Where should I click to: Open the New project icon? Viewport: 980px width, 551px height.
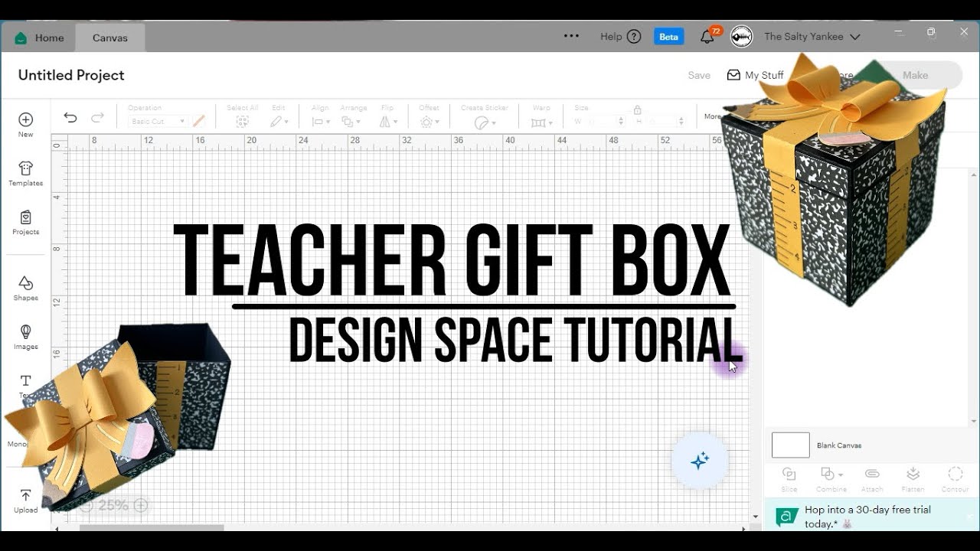click(26, 120)
